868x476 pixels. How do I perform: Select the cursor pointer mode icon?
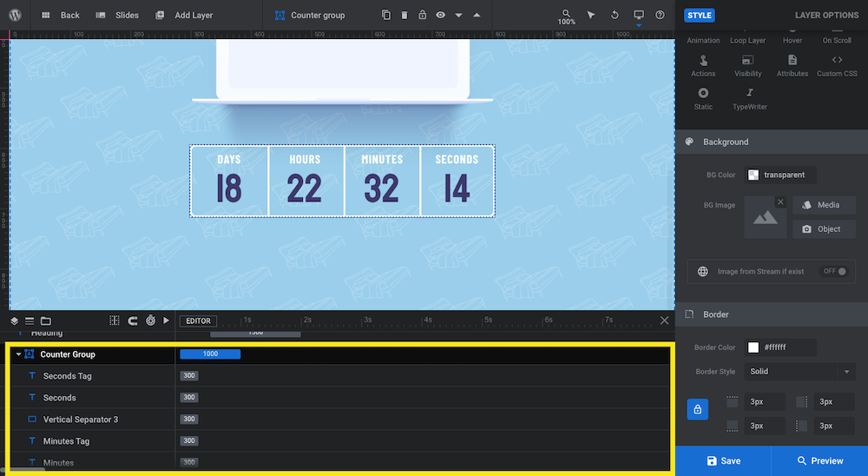(591, 15)
